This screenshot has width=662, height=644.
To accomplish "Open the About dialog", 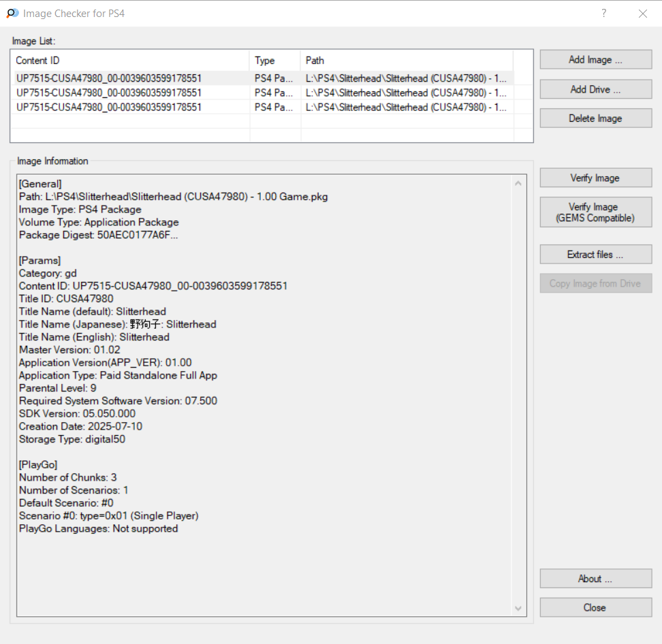I will click(596, 579).
